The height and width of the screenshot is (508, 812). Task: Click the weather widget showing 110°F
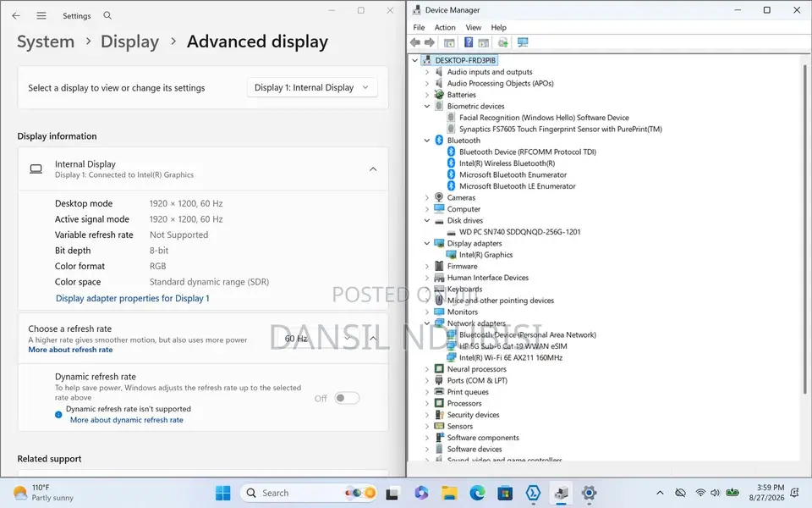pyautogui.click(x=43, y=493)
